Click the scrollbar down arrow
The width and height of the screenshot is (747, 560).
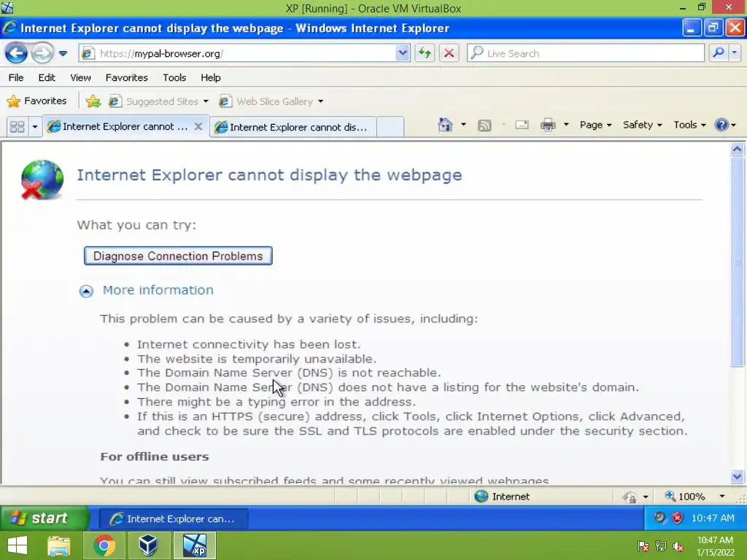coord(737,477)
